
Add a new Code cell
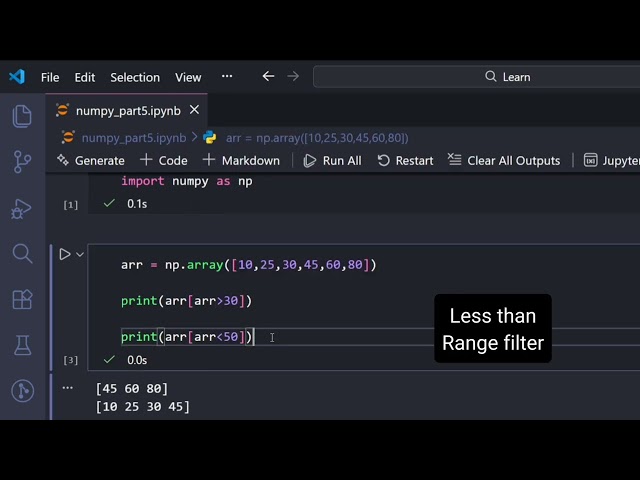[164, 160]
